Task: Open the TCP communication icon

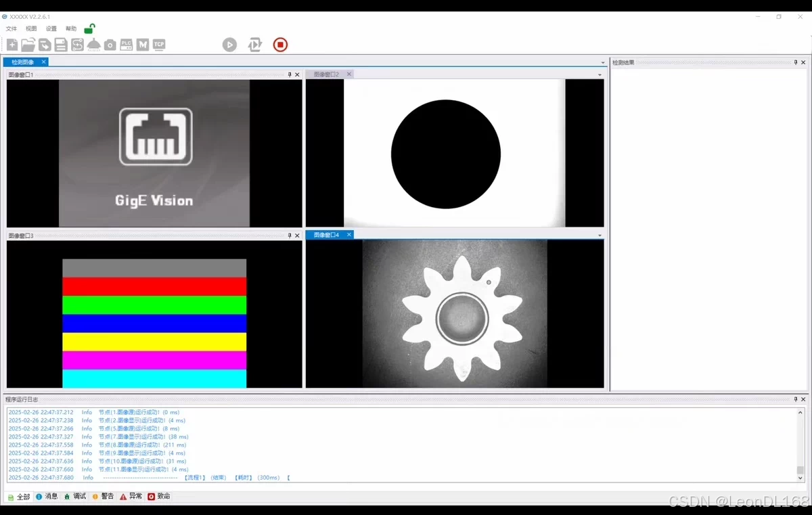Action: click(x=159, y=45)
